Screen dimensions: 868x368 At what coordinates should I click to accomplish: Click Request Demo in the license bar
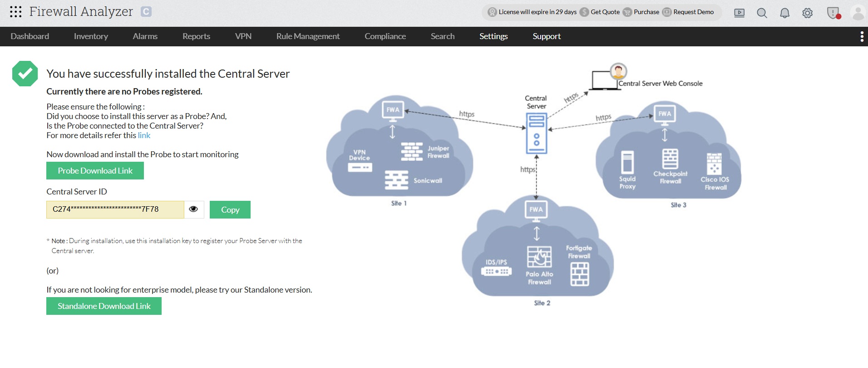[688, 12]
